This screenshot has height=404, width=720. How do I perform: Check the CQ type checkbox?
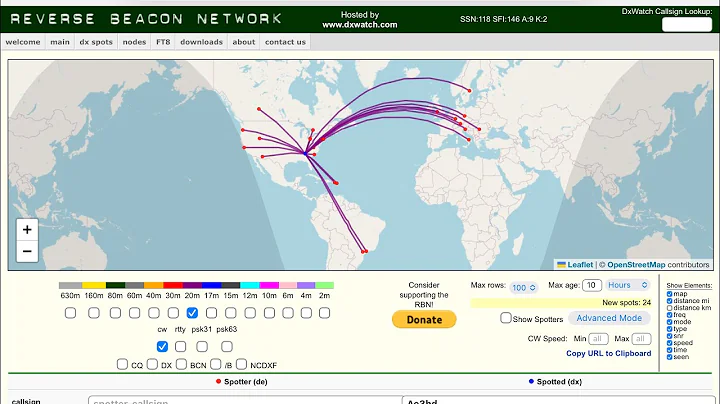point(122,364)
